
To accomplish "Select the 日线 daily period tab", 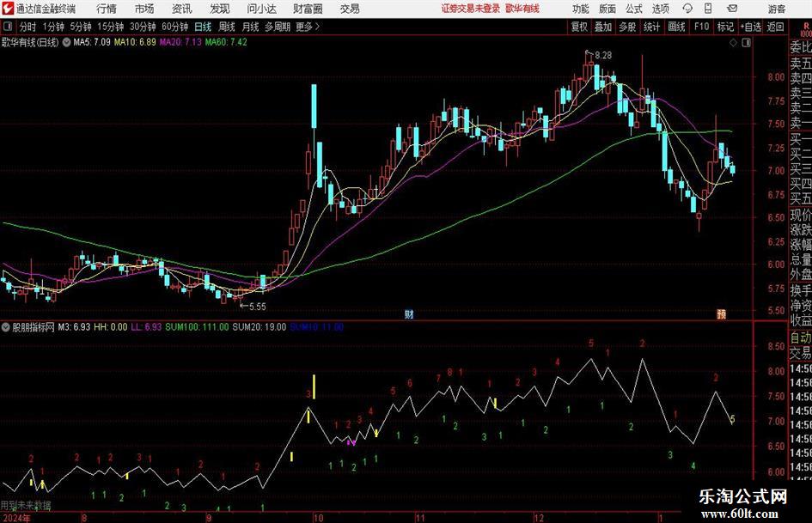I will 203,27.
